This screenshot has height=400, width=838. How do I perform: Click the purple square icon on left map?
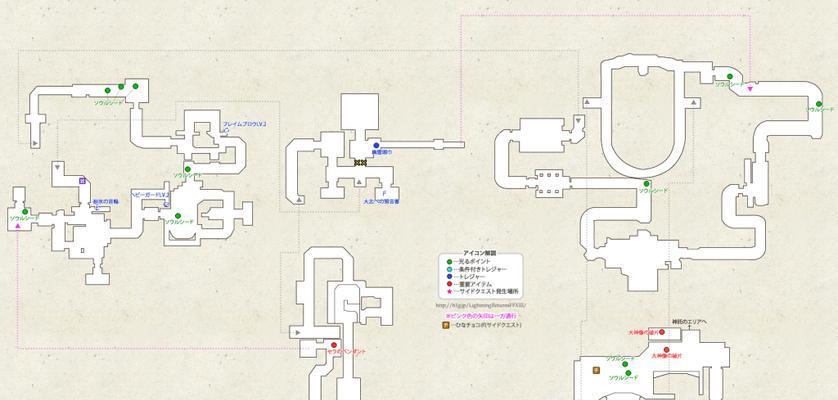(x=82, y=180)
